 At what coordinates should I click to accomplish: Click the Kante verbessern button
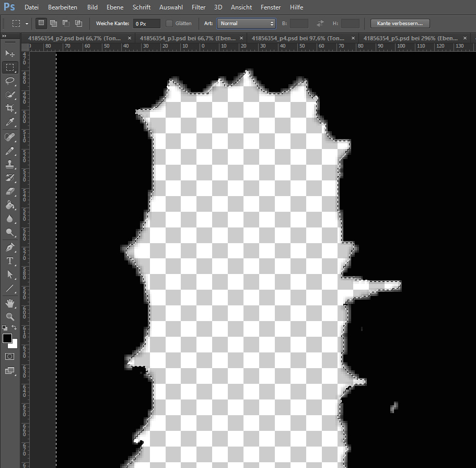pos(400,23)
